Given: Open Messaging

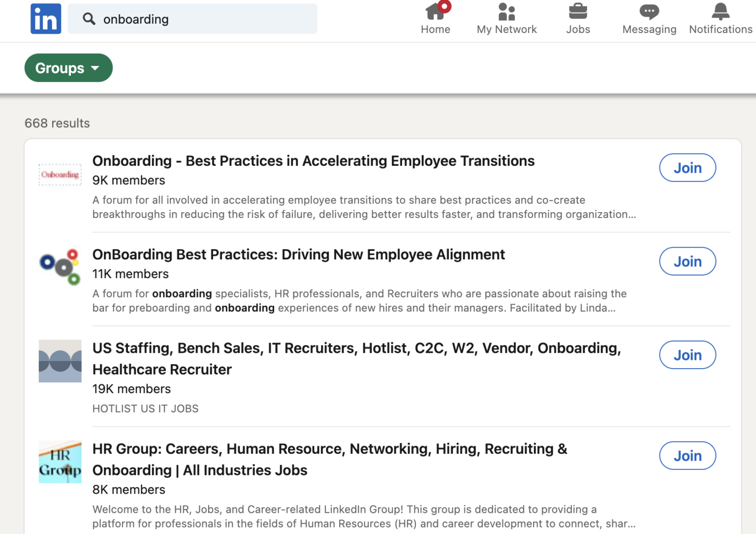Looking at the screenshot, I should [x=649, y=19].
